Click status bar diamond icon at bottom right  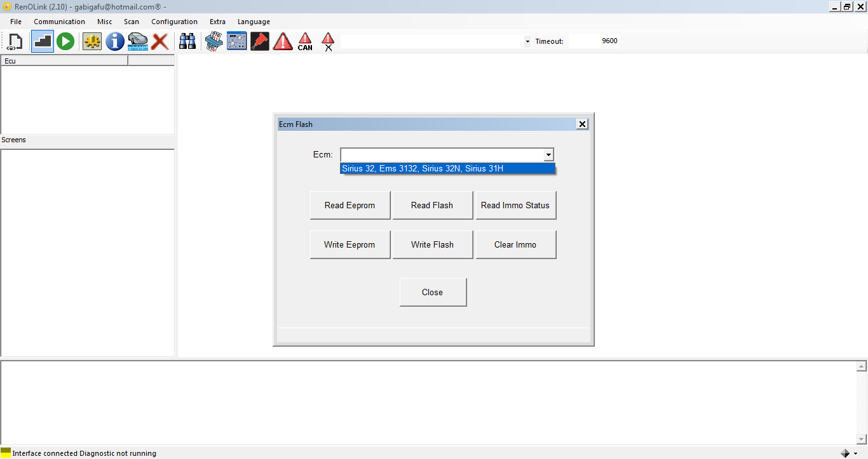(845, 453)
